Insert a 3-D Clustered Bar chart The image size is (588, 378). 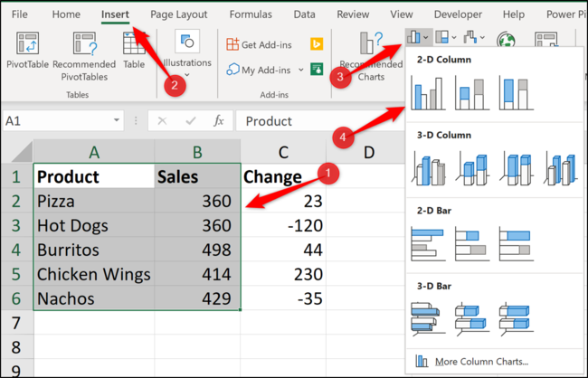click(428, 317)
